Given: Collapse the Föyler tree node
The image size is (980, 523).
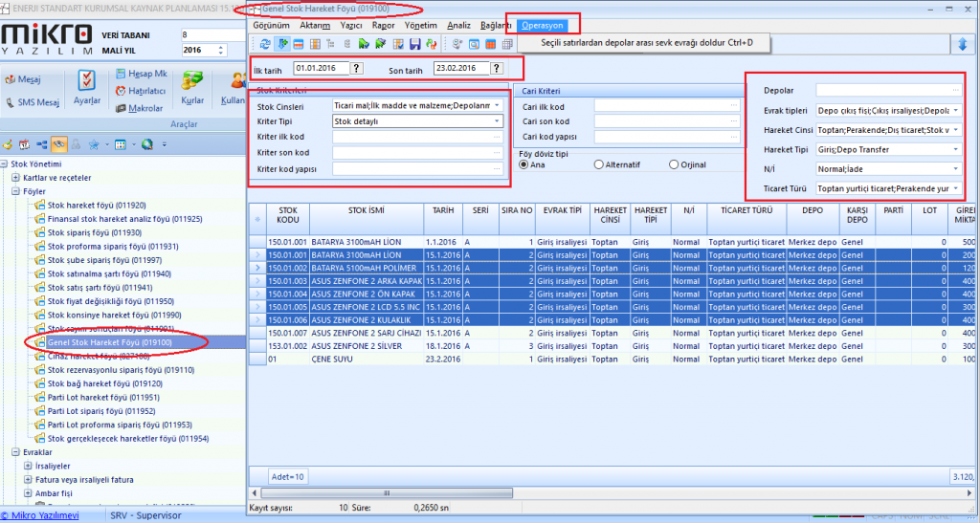Looking at the screenshot, I should click(x=16, y=191).
